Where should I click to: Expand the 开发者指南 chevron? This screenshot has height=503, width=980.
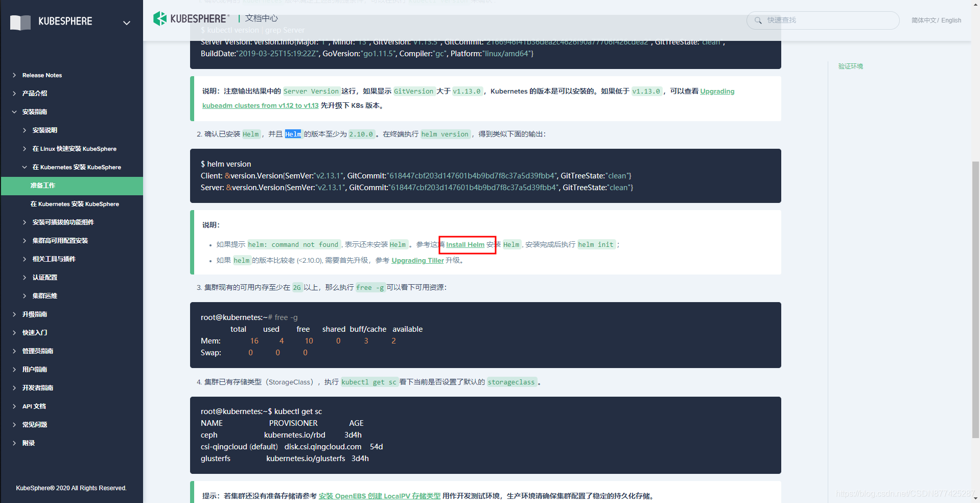point(14,388)
